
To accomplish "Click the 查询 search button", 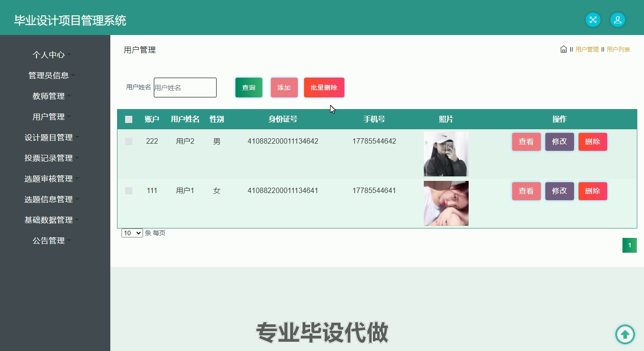I will [249, 88].
